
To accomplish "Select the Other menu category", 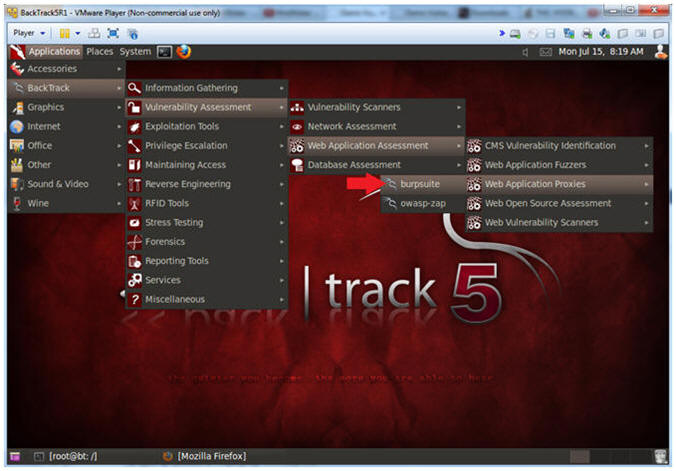I will [66, 165].
